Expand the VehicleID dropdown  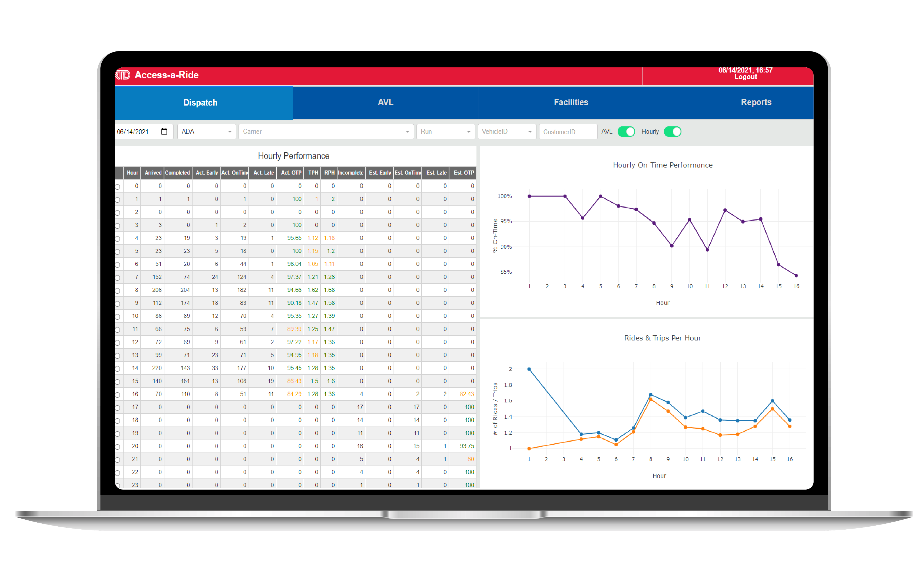[530, 131]
